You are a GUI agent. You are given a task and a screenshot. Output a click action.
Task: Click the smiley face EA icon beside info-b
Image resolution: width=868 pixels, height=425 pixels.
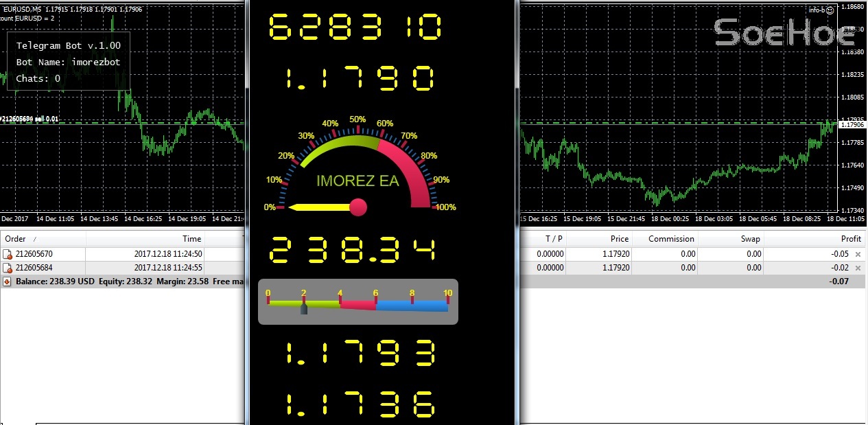[x=829, y=10]
